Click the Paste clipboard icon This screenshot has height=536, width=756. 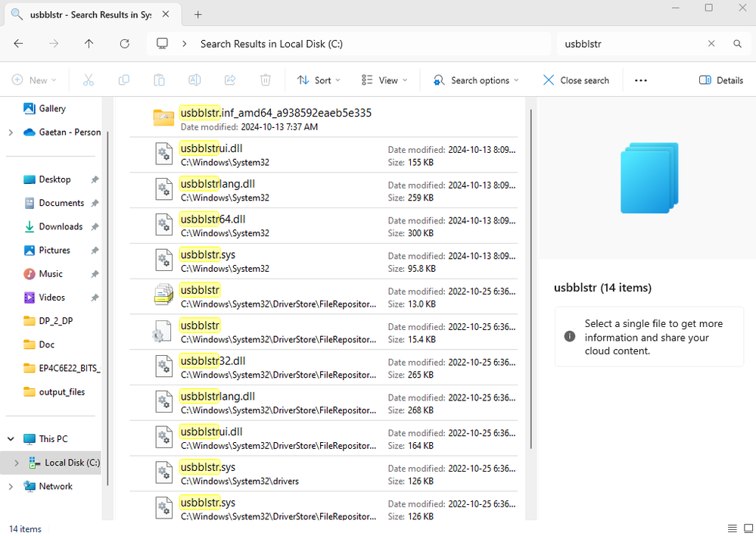(159, 80)
